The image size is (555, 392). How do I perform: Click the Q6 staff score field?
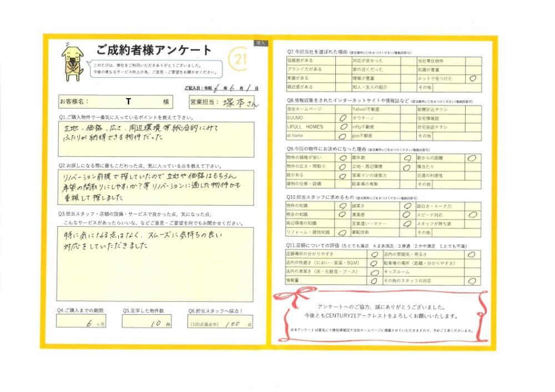[x=220, y=321]
